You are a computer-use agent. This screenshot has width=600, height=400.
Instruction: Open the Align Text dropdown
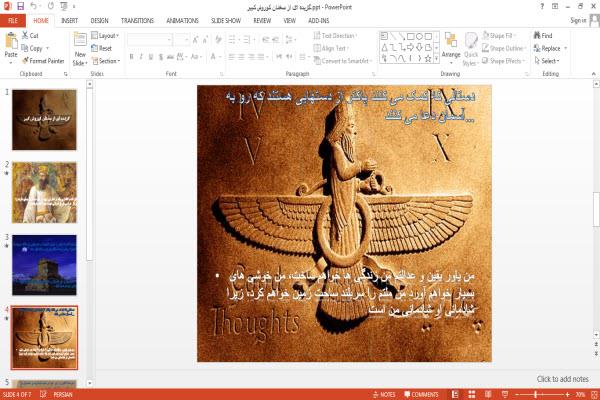(331, 48)
